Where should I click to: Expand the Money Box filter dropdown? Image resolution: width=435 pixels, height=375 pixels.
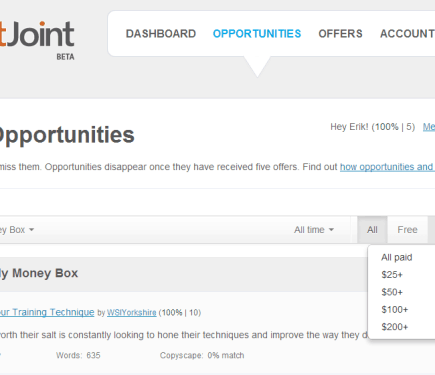[17, 230]
